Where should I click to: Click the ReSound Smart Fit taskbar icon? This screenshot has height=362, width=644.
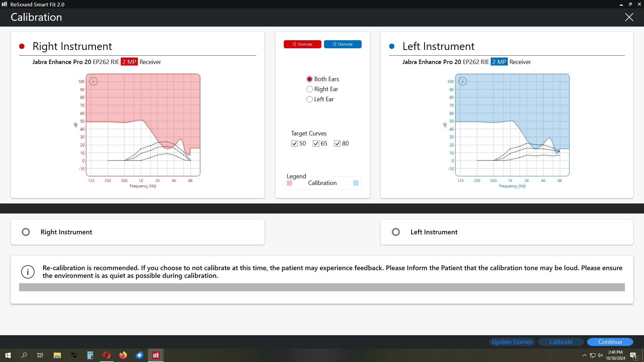pyautogui.click(x=156, y=355)
